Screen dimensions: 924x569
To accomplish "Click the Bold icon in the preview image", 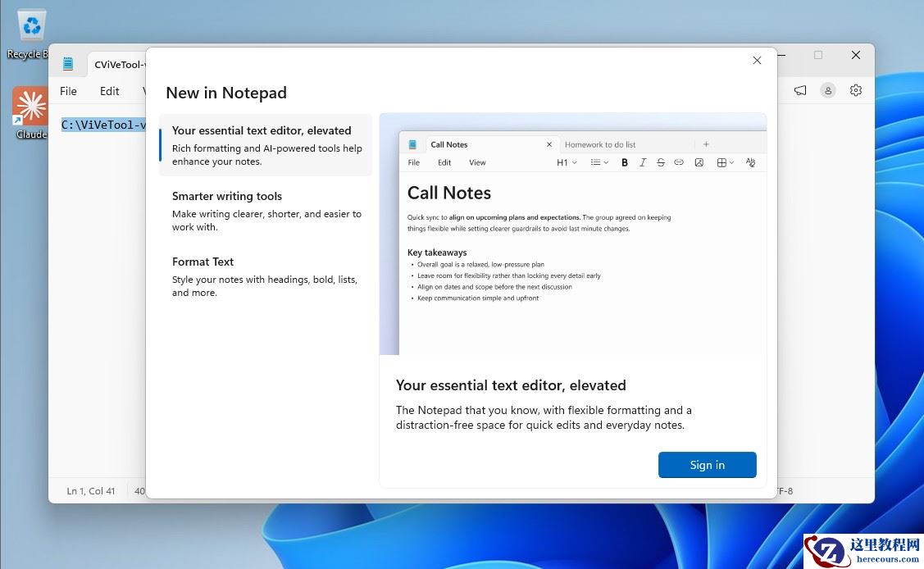I will click(x=625, y=162).
